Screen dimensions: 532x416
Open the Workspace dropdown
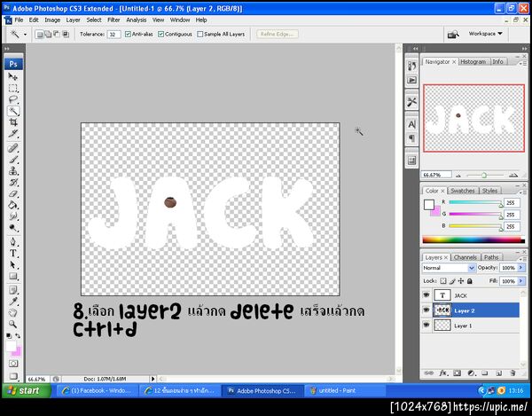coord(485,34)
